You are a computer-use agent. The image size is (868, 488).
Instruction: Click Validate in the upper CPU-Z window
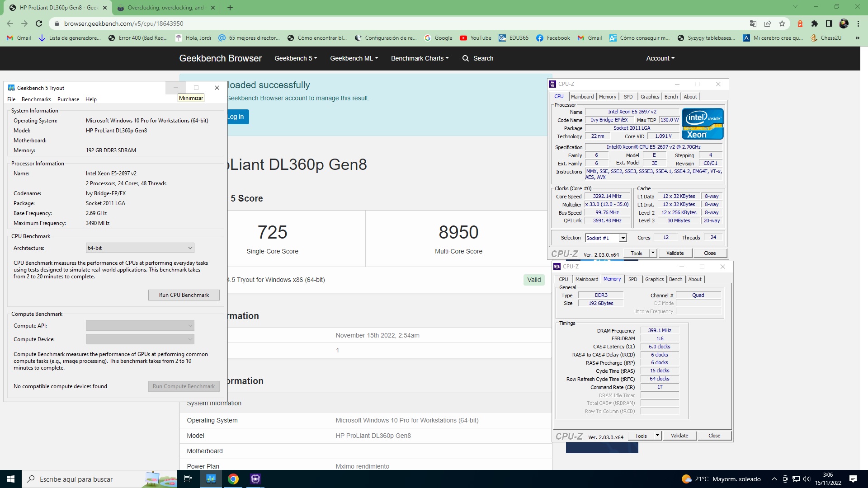click(x=675, y=253)
